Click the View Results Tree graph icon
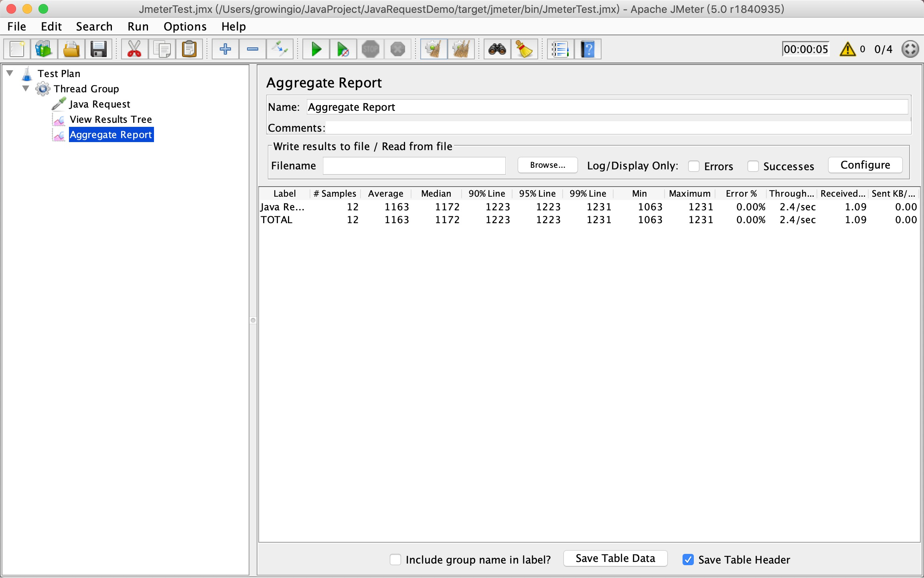 coord(59,119)
